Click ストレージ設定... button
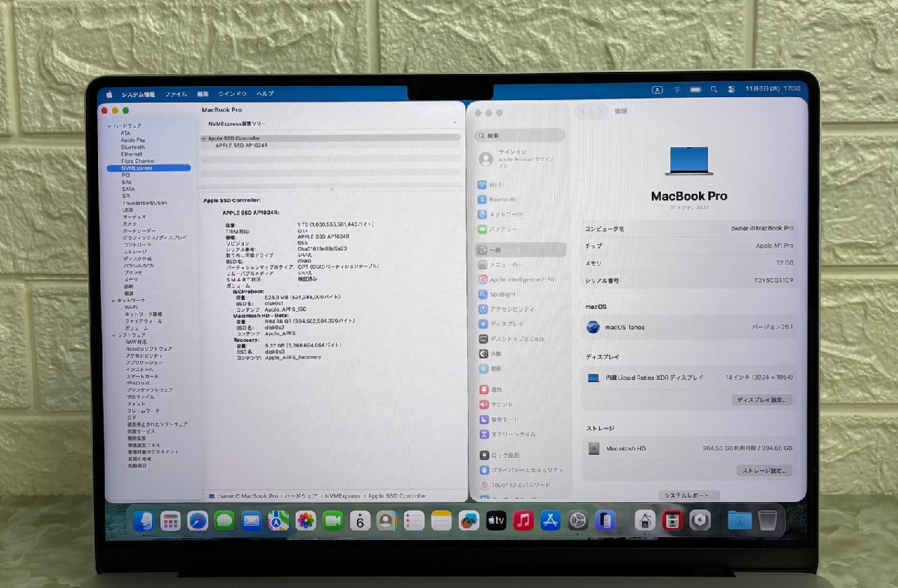This screenshot has width=898, height=588. 764,471
